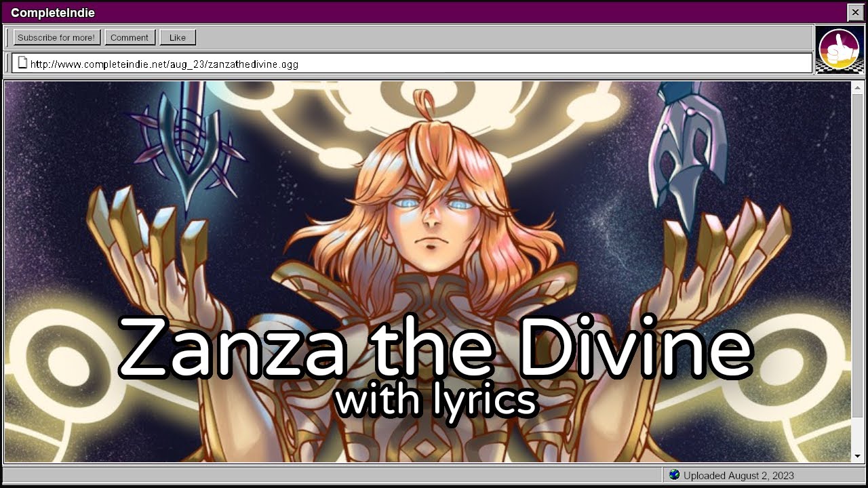
Task: Click the 'with lyrics' subtitle text
Action: coord(436,401)
